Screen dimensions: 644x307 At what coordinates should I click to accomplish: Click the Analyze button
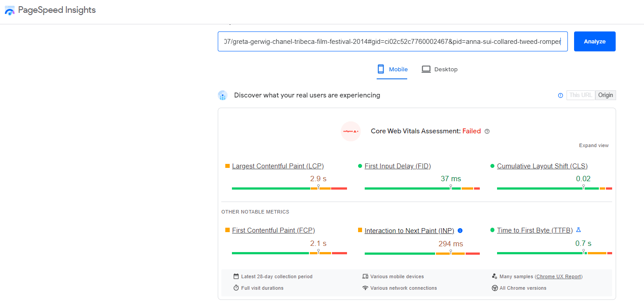pos(594,42)
